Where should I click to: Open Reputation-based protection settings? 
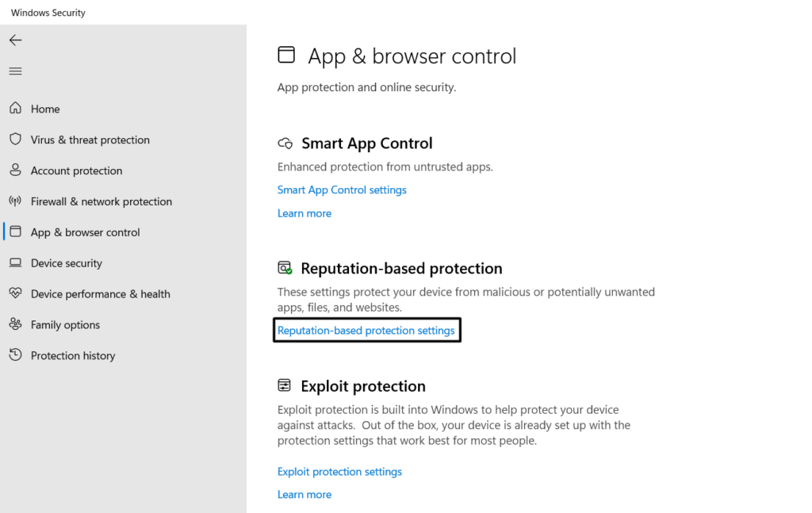click(x=366, y=331)
